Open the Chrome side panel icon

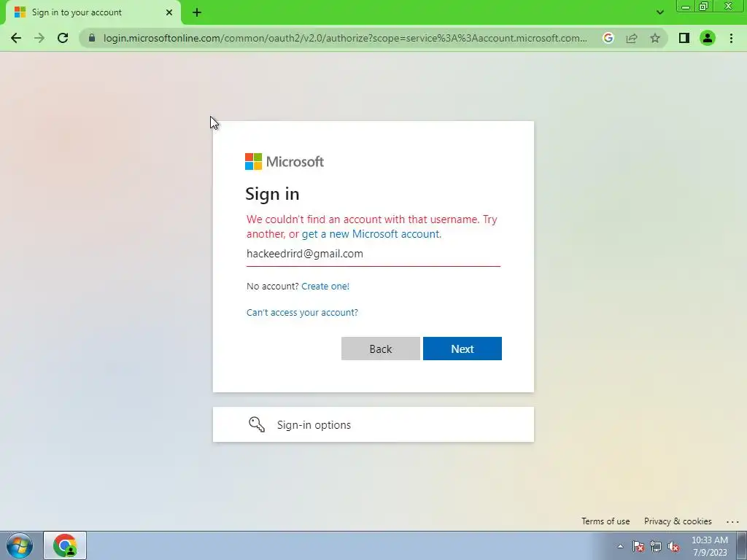click(684, 38)
